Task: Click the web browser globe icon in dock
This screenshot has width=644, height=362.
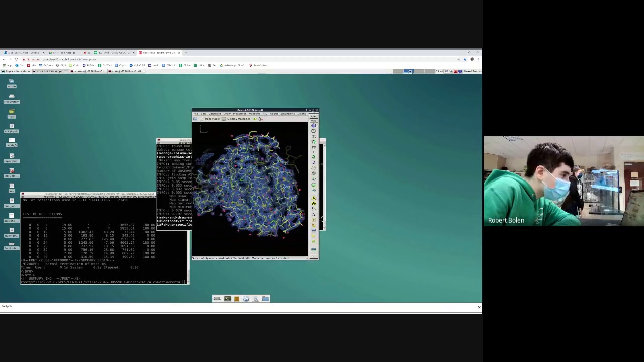Action: coord(246,299)
